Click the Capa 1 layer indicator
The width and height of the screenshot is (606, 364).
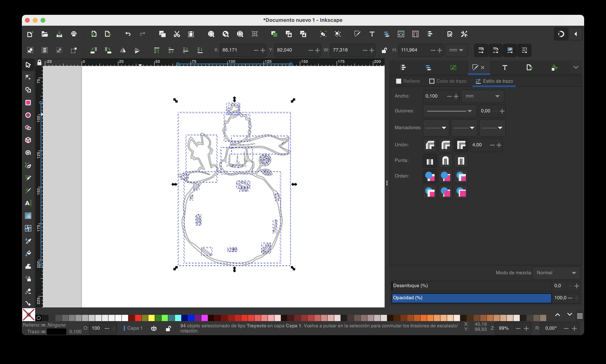point(133,328)
